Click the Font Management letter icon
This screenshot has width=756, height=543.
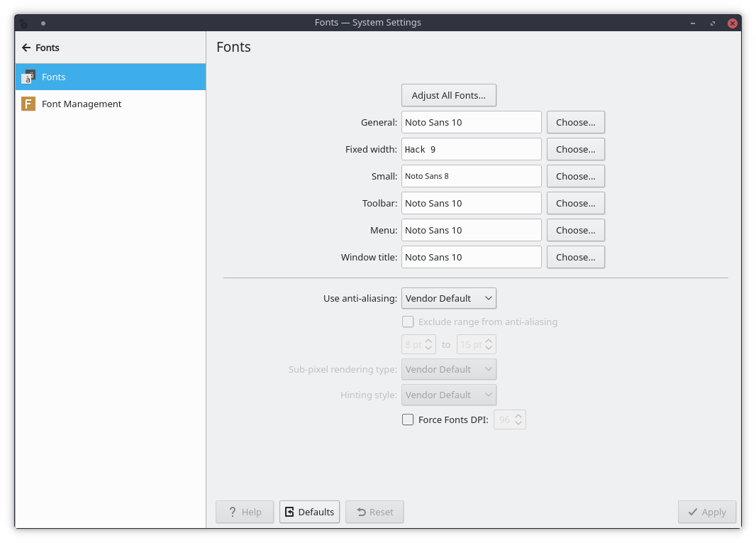click(x=28, y=104)
